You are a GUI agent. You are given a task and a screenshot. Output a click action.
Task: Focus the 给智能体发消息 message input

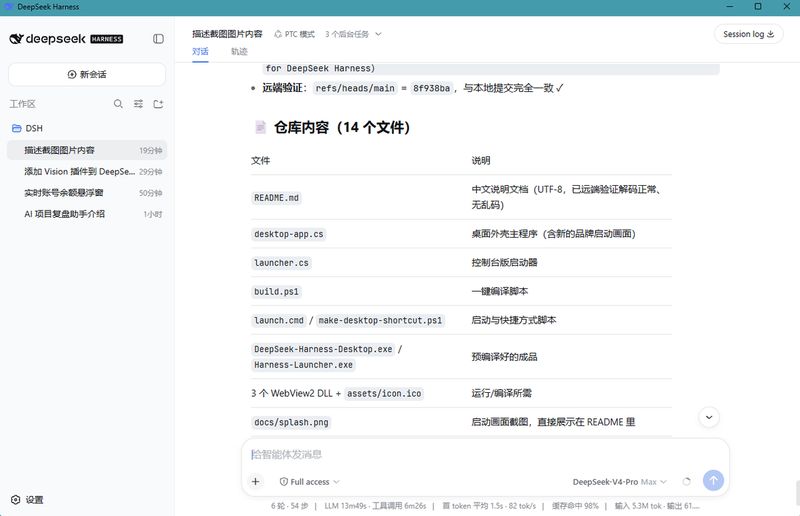pyautogui.click(x=485, y=454)
